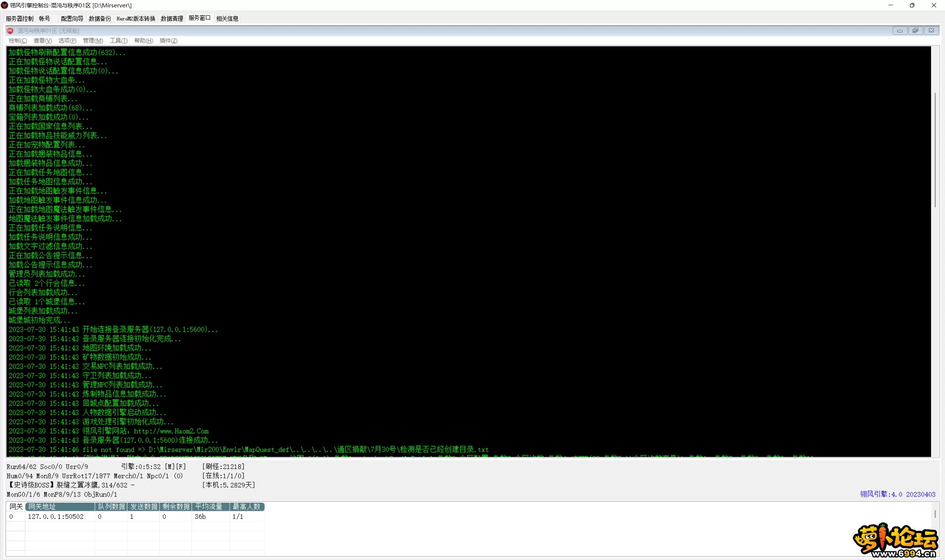
Task: Click the 发送数据 column header
Action: [x=143, y=506]
